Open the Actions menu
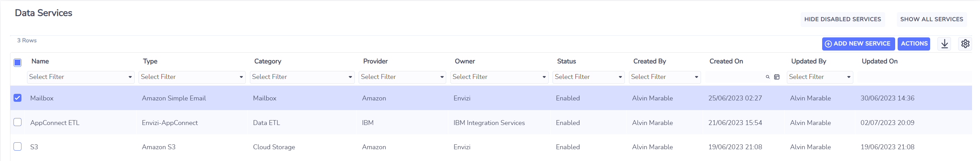 point(914,44)
